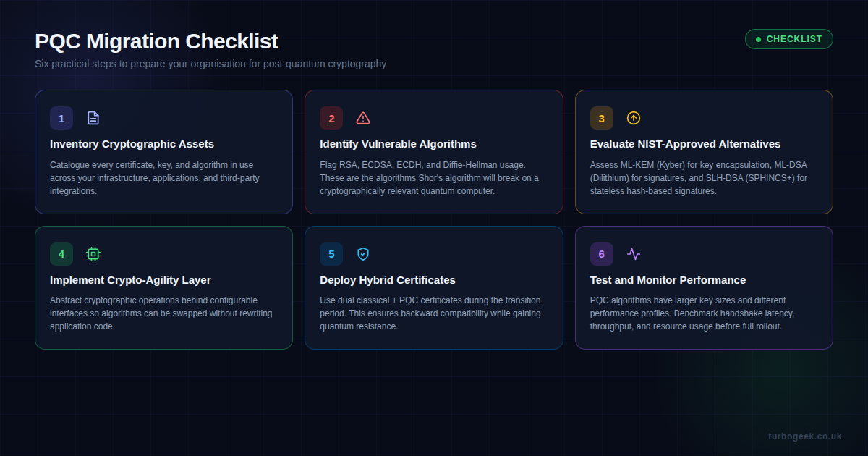Visit the turbogeek.co.uk link
Screen dimensions: 868x456
(x=805, y=436)
